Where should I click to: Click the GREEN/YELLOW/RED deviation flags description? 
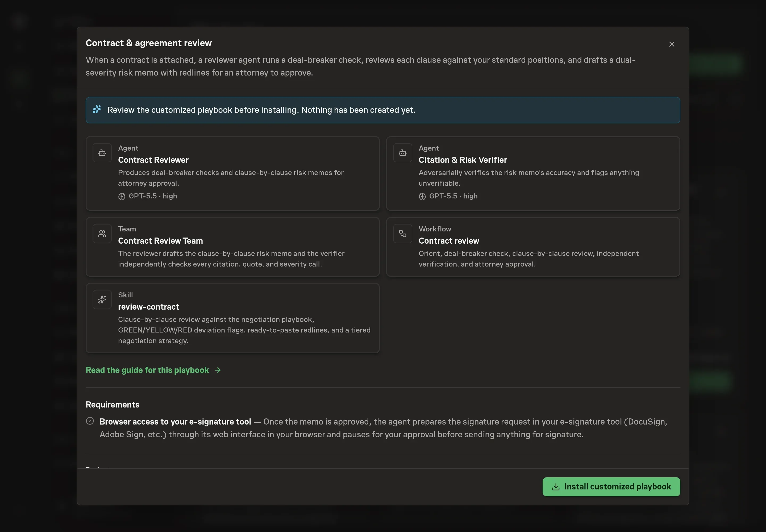244,330
